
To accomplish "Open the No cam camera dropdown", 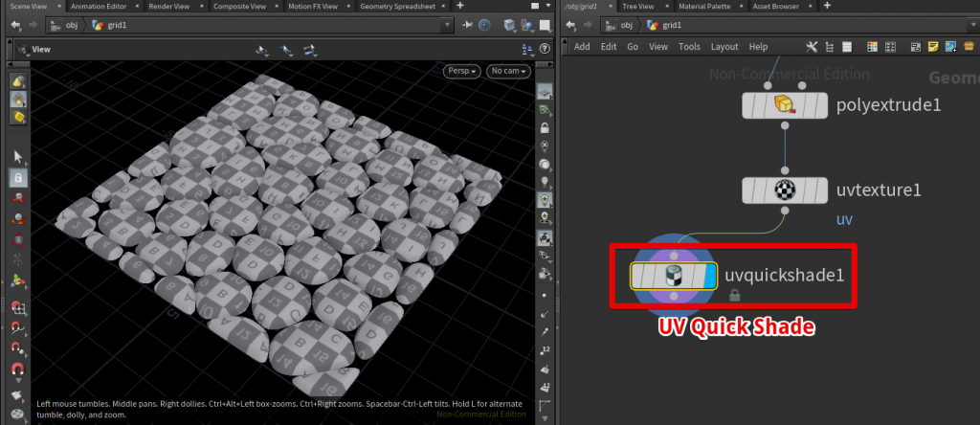I will coord(507,71).
